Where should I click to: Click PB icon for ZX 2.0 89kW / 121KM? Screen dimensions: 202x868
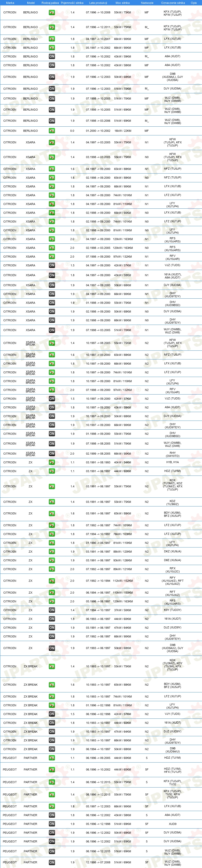click(52, 569)
